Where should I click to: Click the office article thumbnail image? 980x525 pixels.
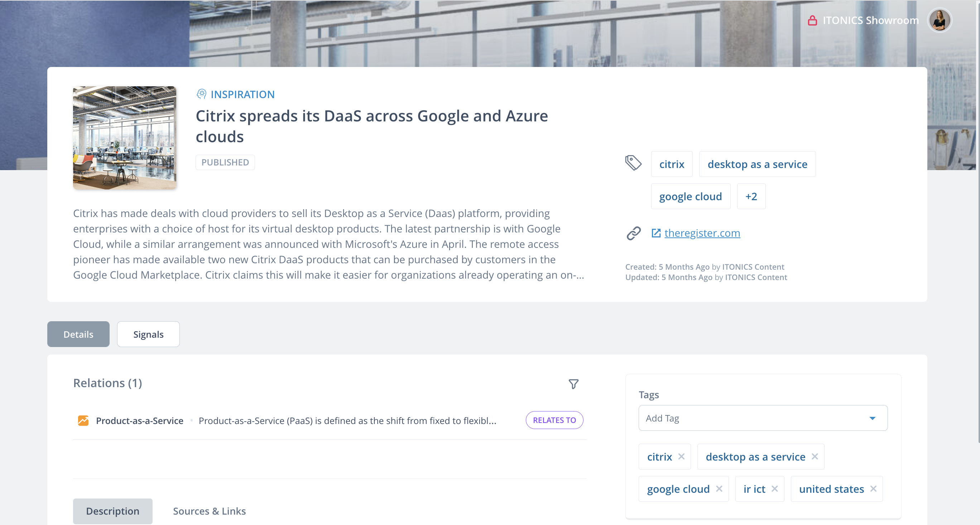(x=124, y=138)
